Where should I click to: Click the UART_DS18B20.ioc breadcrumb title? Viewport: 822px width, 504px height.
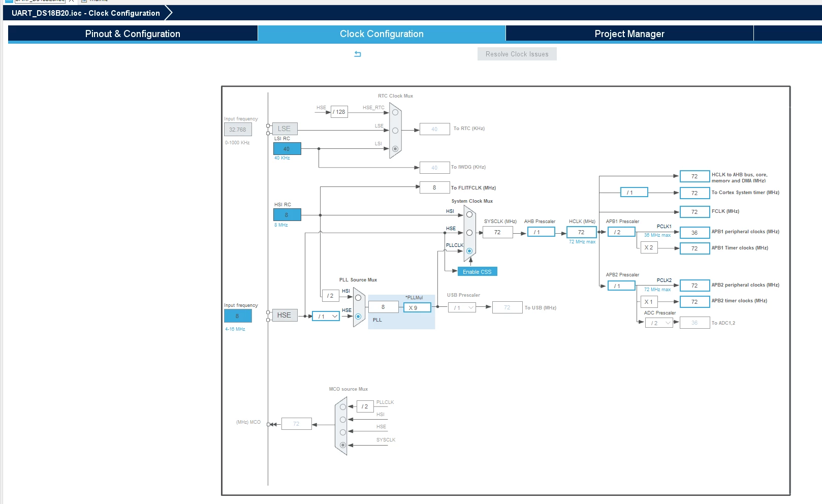[x=86, y=13]
